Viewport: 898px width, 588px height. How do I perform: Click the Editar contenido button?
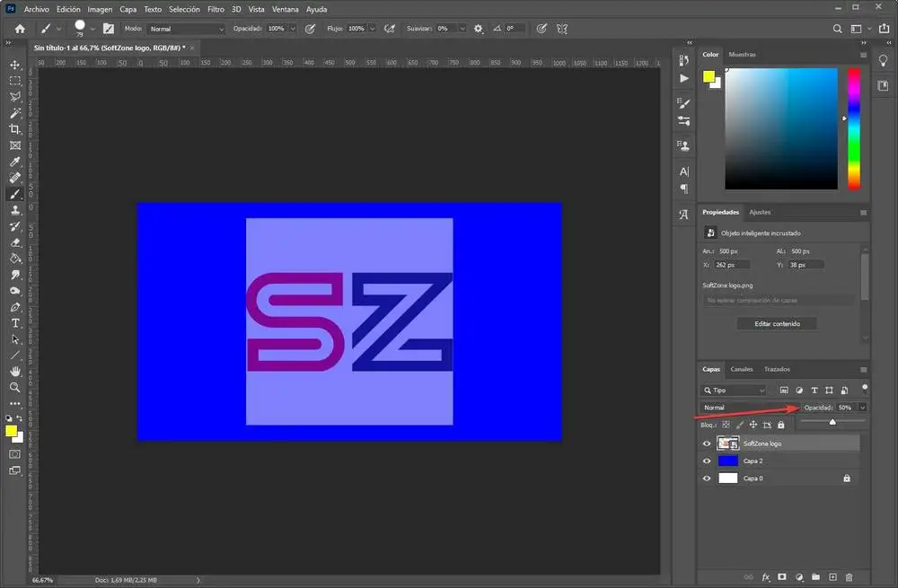pyautogui.click(x=777, y=324)
